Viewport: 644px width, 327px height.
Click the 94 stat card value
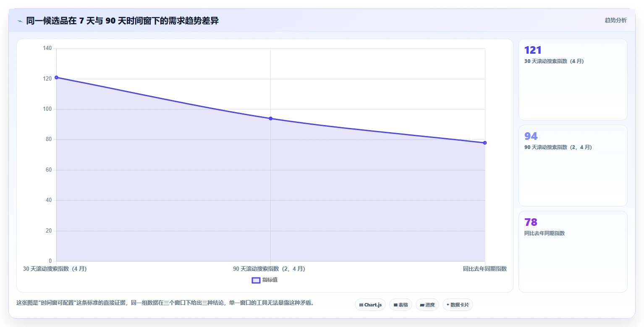pyautogui.click(x=531, y=136)
